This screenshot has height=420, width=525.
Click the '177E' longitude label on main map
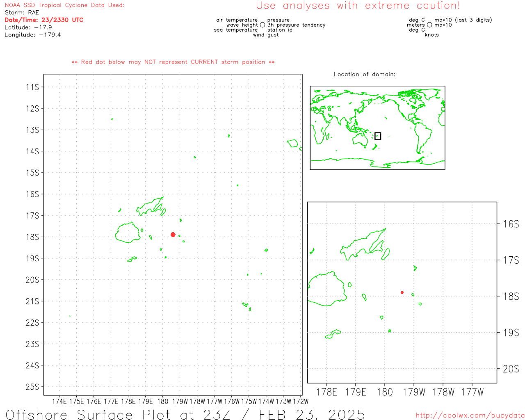coord(111,401)
